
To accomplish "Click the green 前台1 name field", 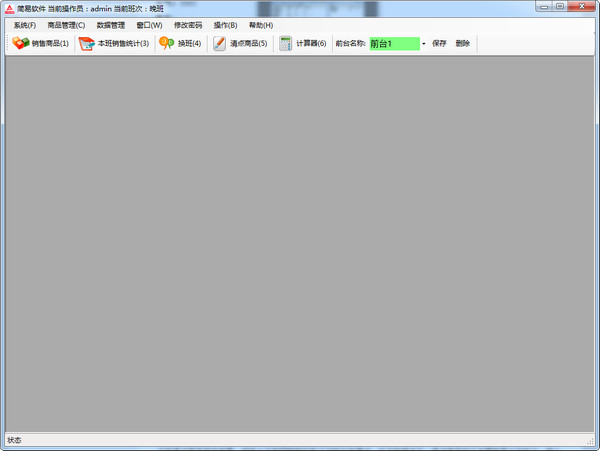I will (x=393, y=44).
